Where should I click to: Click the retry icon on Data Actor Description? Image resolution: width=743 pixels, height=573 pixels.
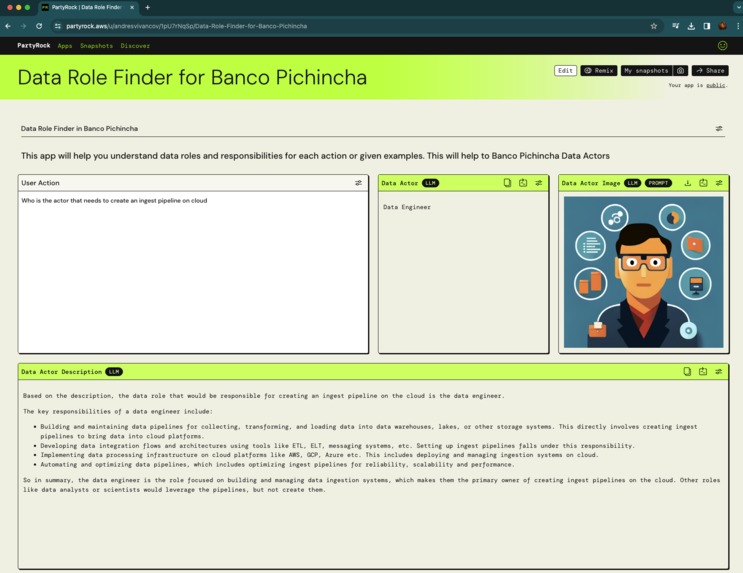pos(703,372)
